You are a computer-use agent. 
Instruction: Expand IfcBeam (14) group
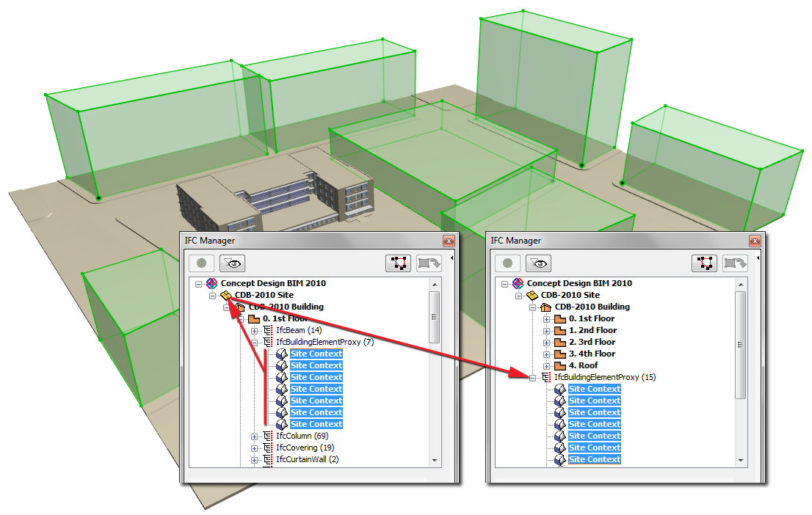[x=254, y=332]
